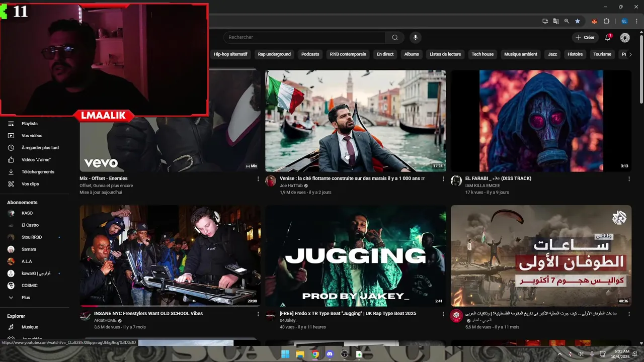Select the Tourisme chip

[602, 54]
